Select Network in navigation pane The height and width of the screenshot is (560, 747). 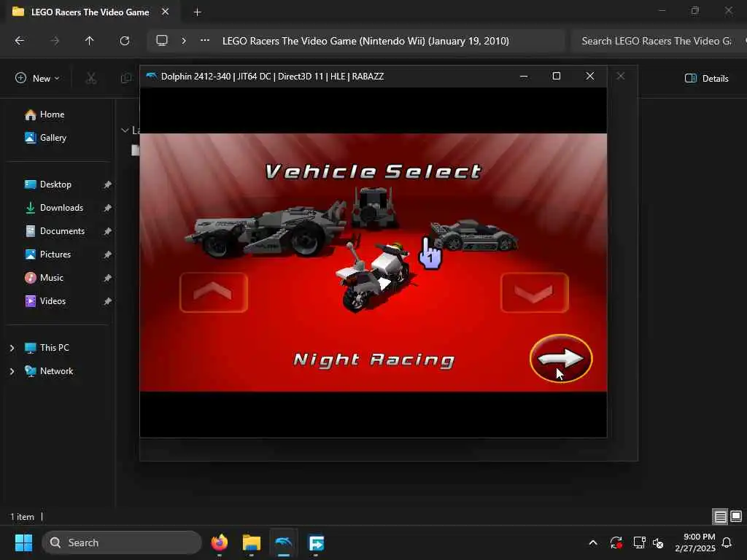point(49,371)
